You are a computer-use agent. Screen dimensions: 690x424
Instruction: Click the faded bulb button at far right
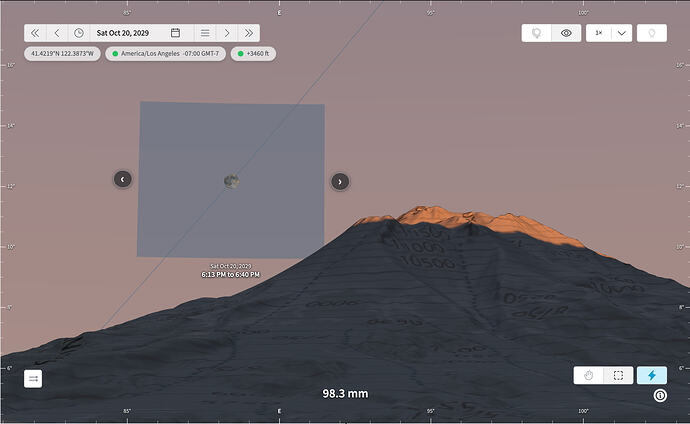click(x=652, y=33)
